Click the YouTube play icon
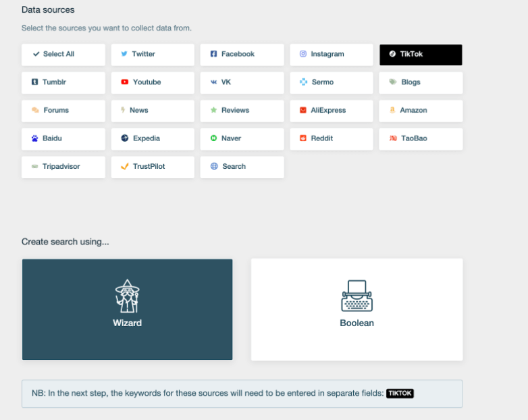The height and width of the screenshot is (420, 528). click(124, 82)
